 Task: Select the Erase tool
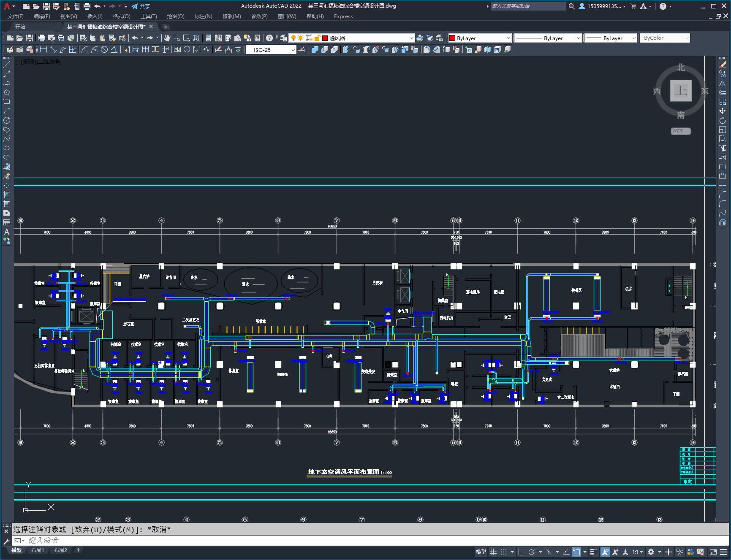pos(723,65)
